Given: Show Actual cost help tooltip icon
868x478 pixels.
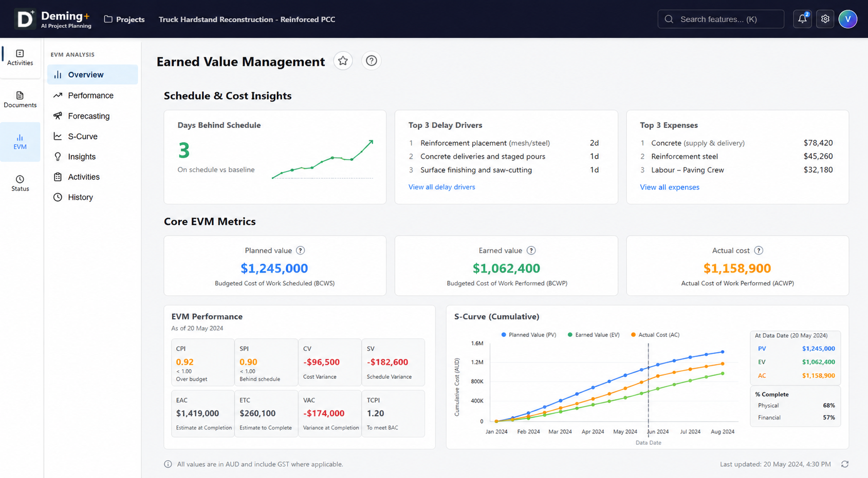Looking at the screenshot, I should pos(759,251).
